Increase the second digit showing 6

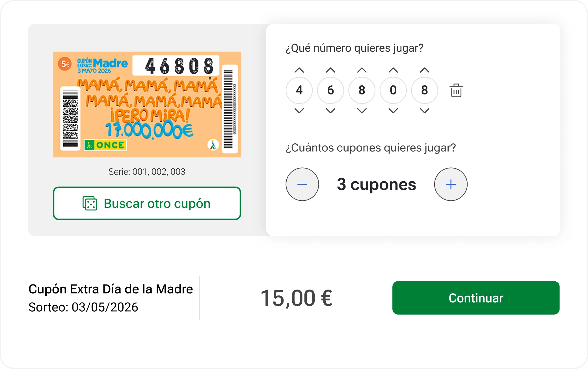[330, 70]
